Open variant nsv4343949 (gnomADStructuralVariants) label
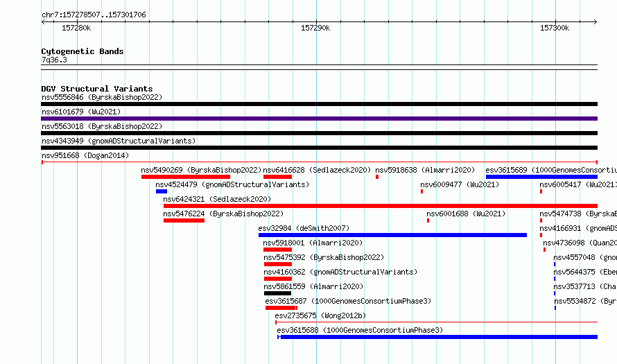The image size is (617, 364). pos(119,141)
